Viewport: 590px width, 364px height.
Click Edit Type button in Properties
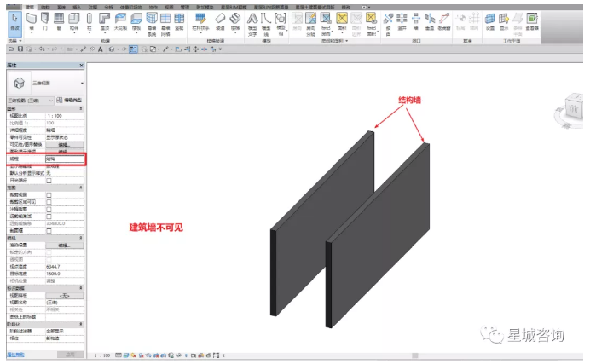(69, 101)
